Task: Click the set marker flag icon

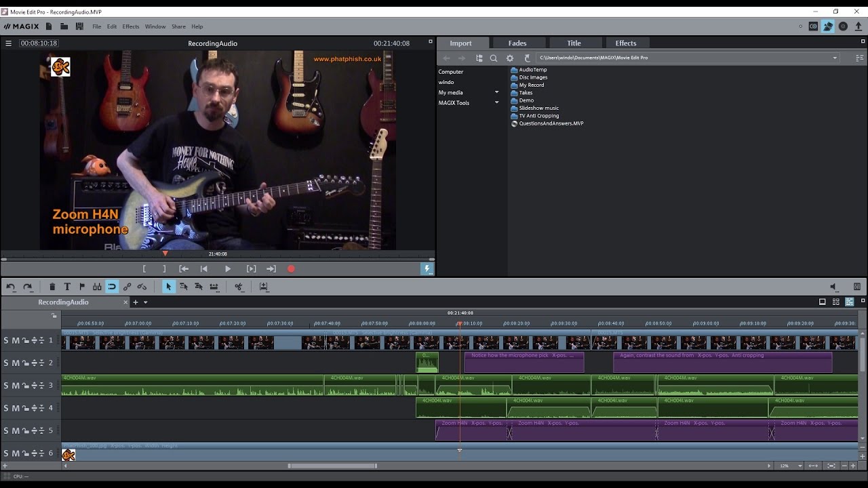Action: [x=82, y=287]
